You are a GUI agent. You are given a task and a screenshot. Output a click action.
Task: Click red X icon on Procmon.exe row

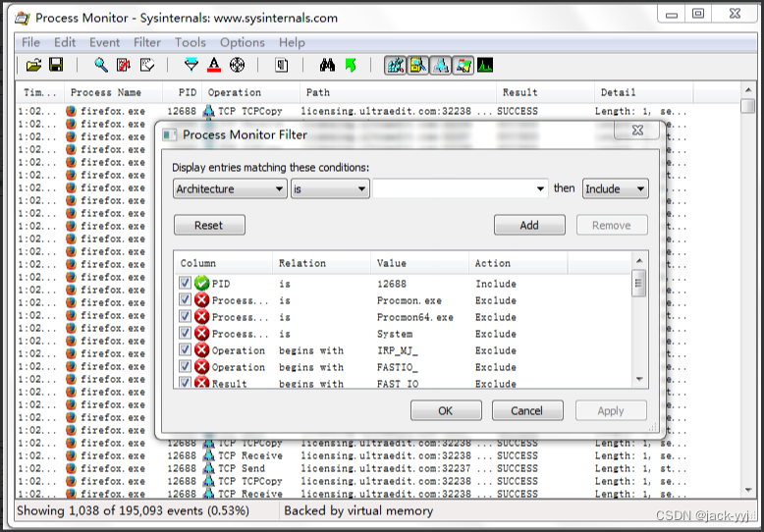[x=201, y=300]
